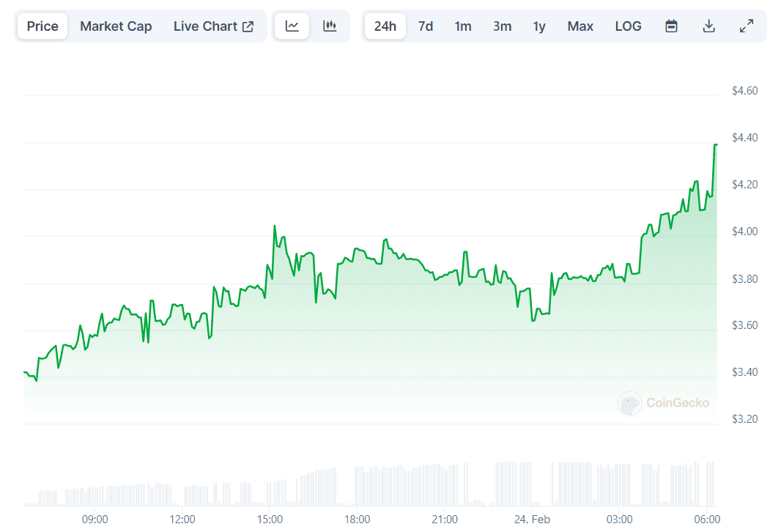Click the 21:00 time axis label

(445, 520)
